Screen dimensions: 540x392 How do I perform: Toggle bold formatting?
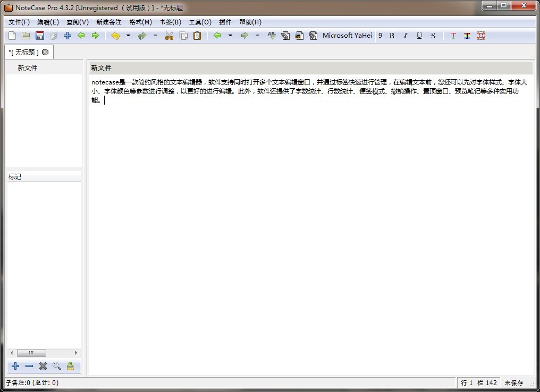[392, 36]
